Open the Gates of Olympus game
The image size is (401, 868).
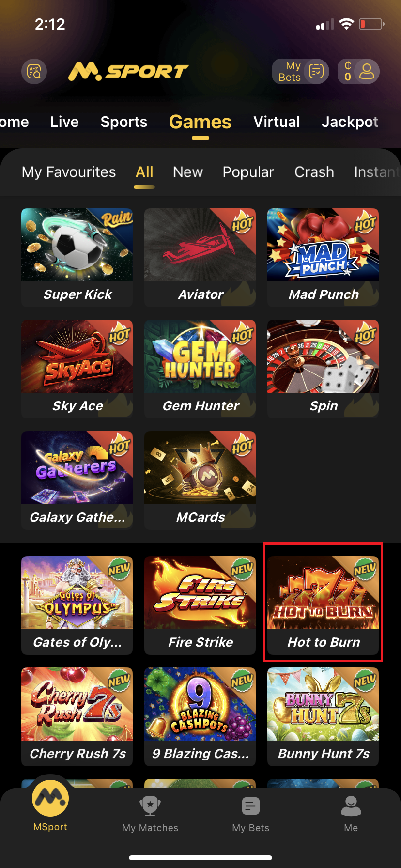click(77, 605)
